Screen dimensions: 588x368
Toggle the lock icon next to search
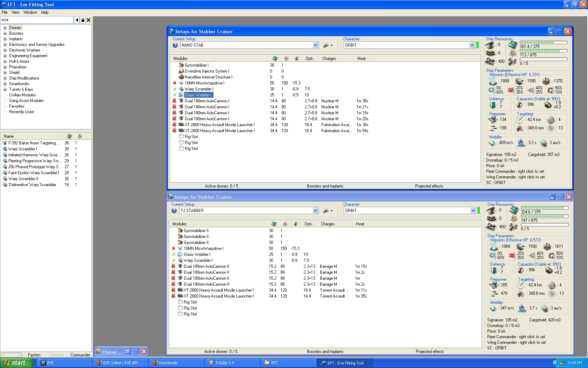point(83,20)
